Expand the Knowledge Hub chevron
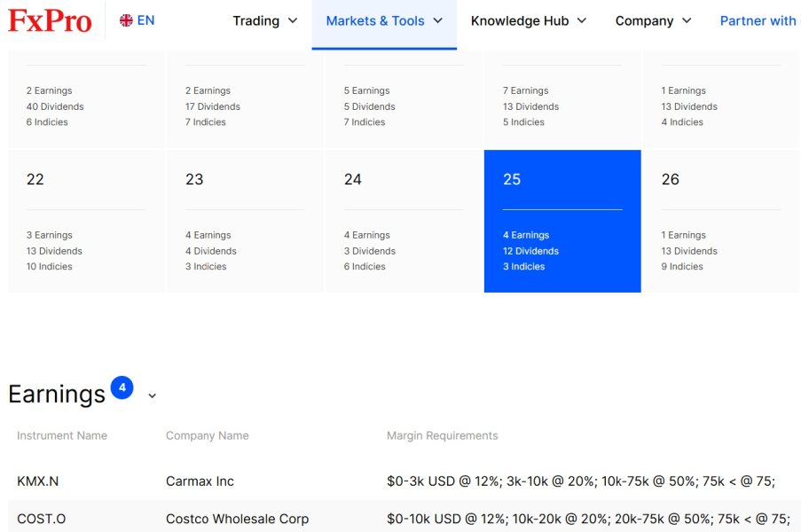 coord(582,21)
